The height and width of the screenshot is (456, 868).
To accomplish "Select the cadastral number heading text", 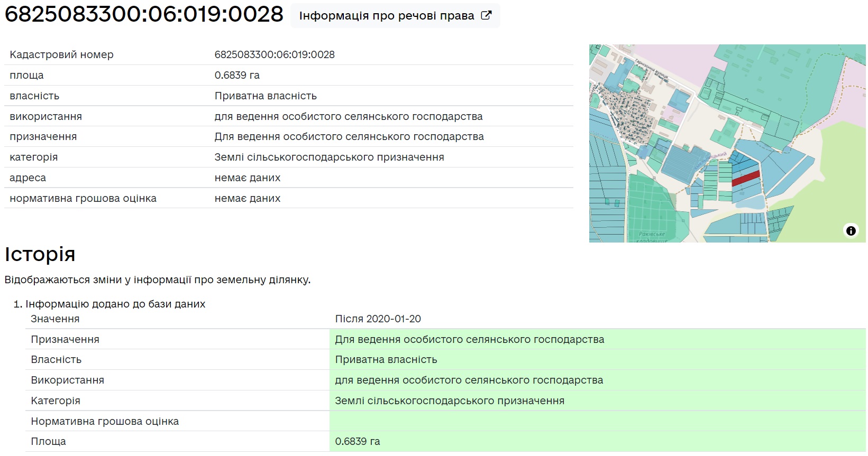I will click(x=144, y=14).
